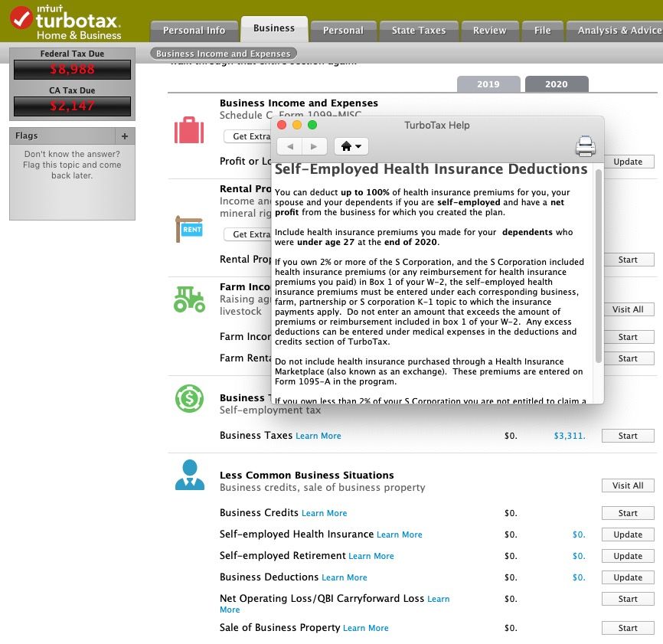Click the Flags panel header
663x644 pixels.
tap(62, 136)
